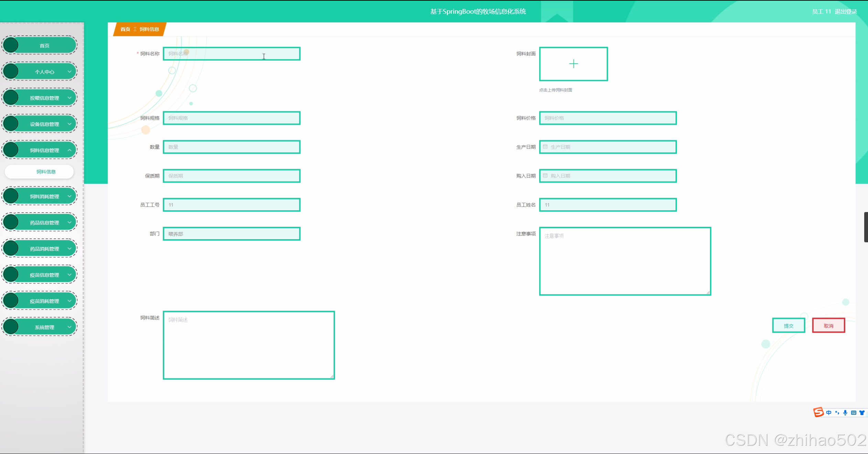Open the soft keyboard icon in IME bar
Viewport: 868px width, 454px height.
pyautogui.click(x=854, y=412)
